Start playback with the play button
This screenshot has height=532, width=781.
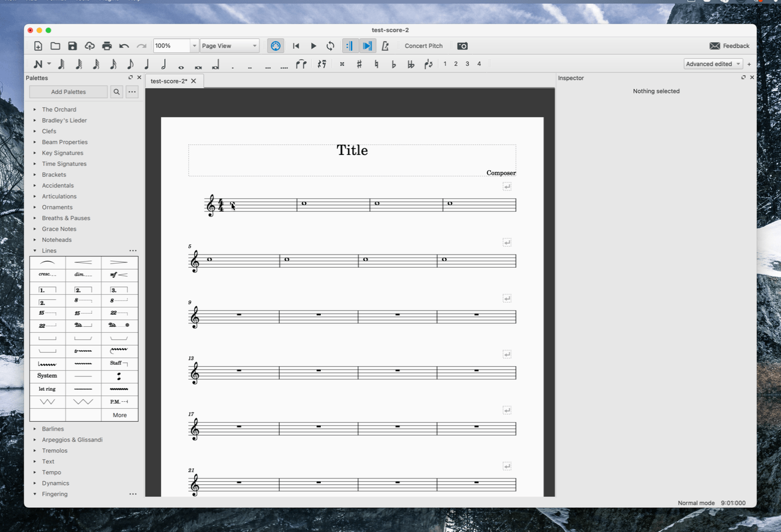pos(314,46)
